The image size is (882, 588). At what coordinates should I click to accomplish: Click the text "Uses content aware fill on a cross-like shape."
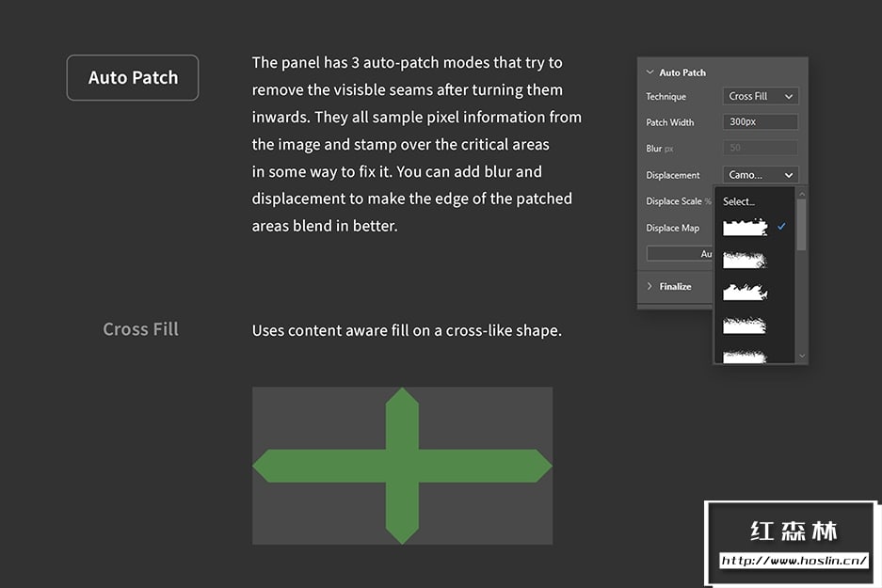[x=407, y=330]
